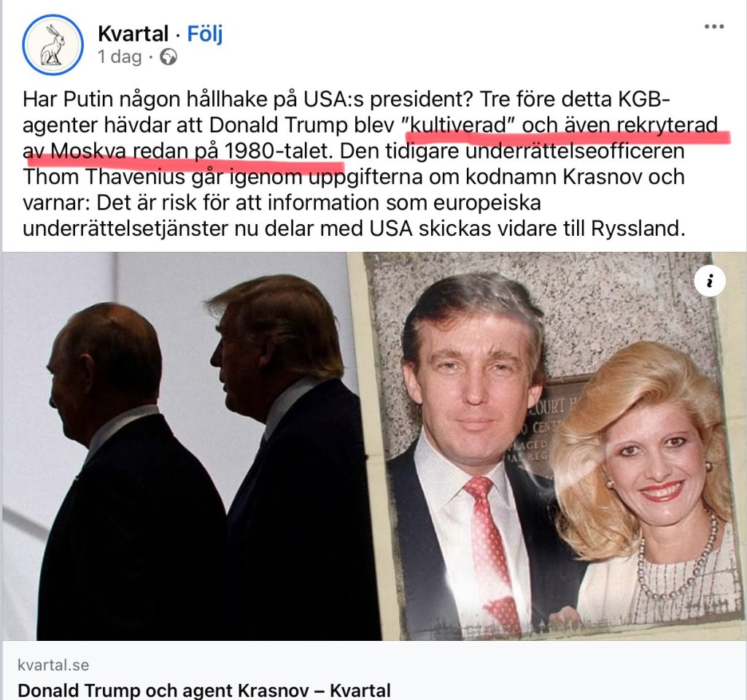Click the public globe audience icon
The width and height of the screenshot is (747, 700).
(169, 57)
